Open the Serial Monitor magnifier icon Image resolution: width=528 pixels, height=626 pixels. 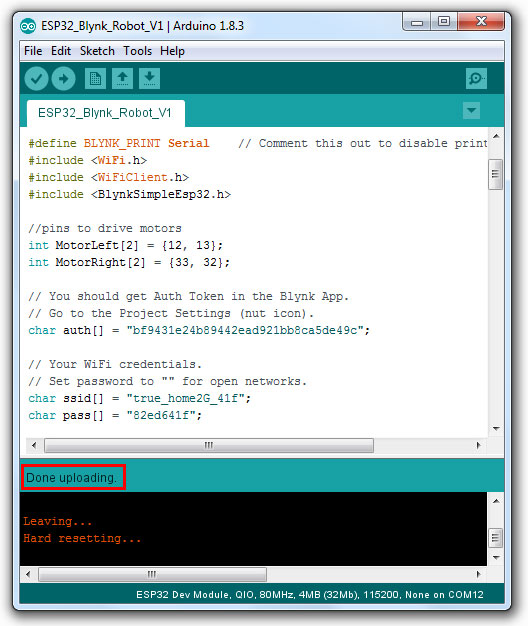click(476, 78)
